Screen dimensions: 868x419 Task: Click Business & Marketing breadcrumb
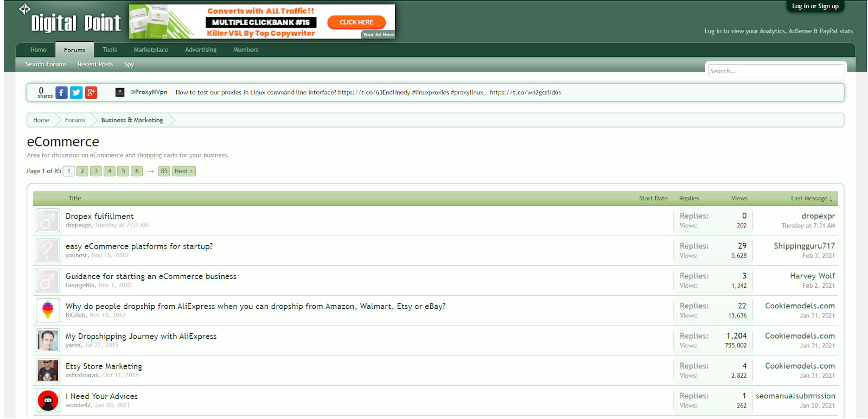[132, 120]
